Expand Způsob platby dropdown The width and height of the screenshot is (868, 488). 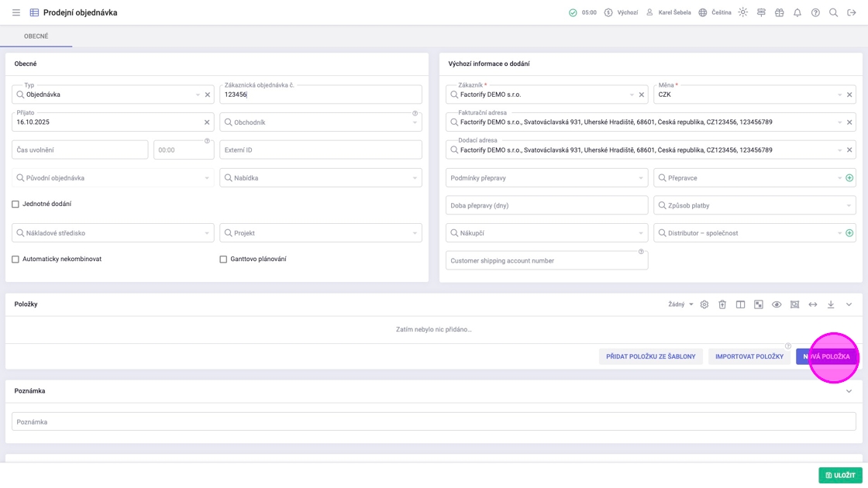849,206
